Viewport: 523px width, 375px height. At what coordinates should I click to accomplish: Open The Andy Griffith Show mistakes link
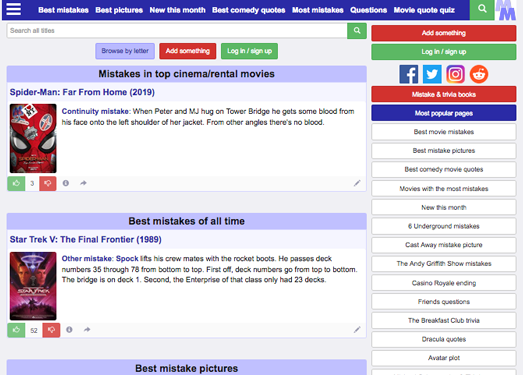444,264
